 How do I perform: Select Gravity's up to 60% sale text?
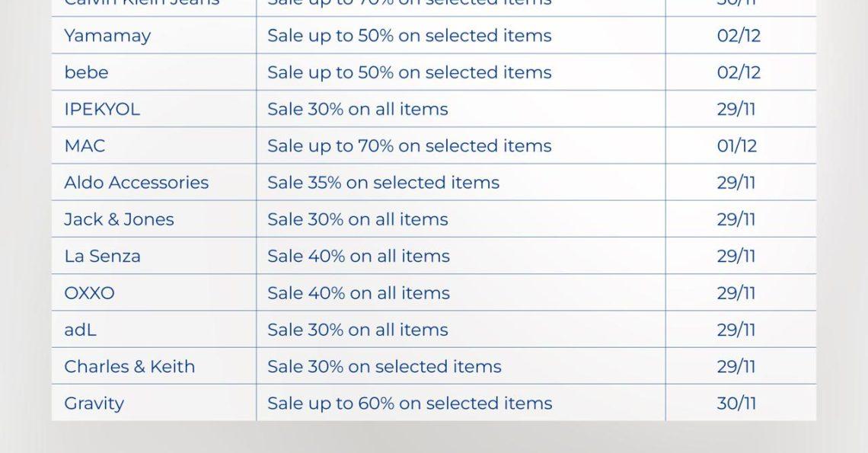410,404
